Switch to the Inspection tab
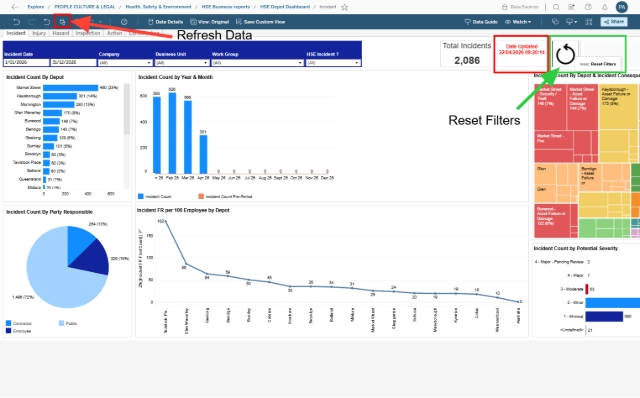640x398 pixels. (88, 33)
